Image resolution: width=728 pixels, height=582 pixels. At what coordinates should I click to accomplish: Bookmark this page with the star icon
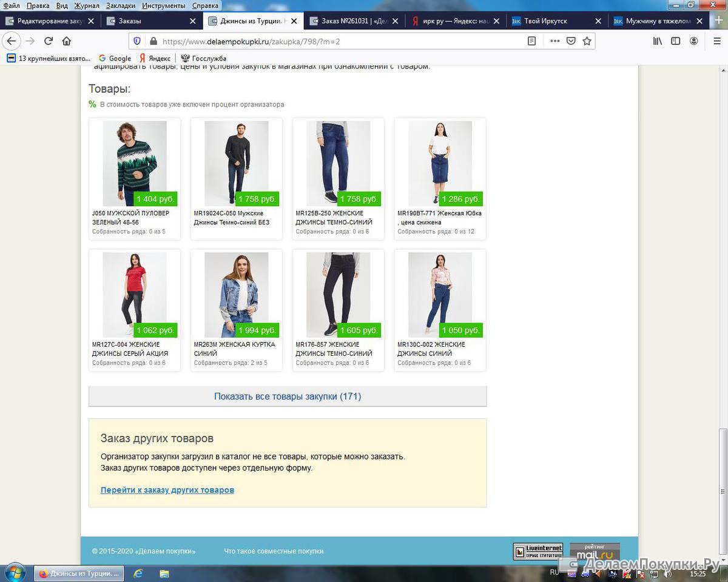click(x=587, y=41)
